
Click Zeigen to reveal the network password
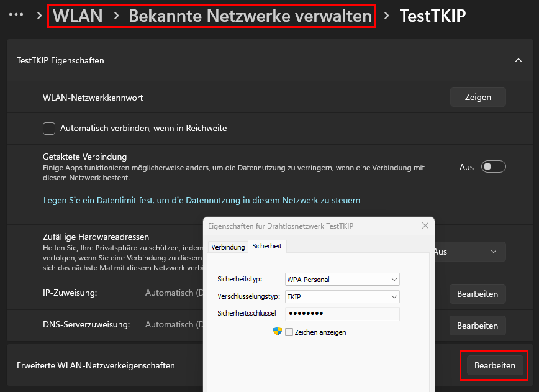(x=478, y=96)
